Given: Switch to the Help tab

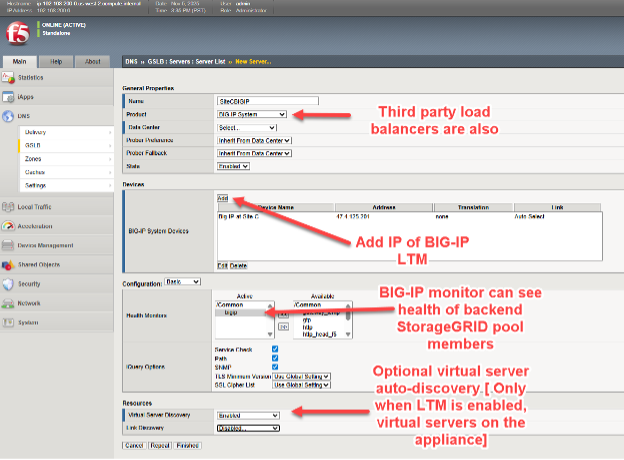Looking at the screenshot, I should (x=56, y=62).
